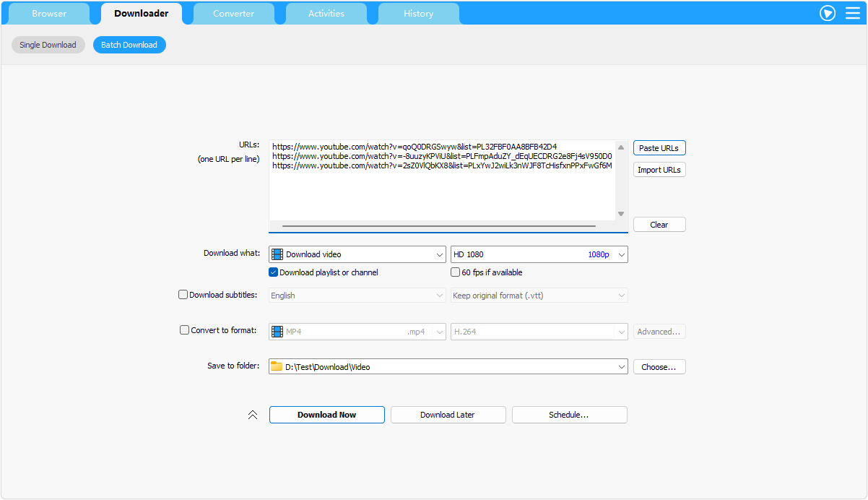Enable 60 fps if available

pyautogui.click(x=456, y=272)
